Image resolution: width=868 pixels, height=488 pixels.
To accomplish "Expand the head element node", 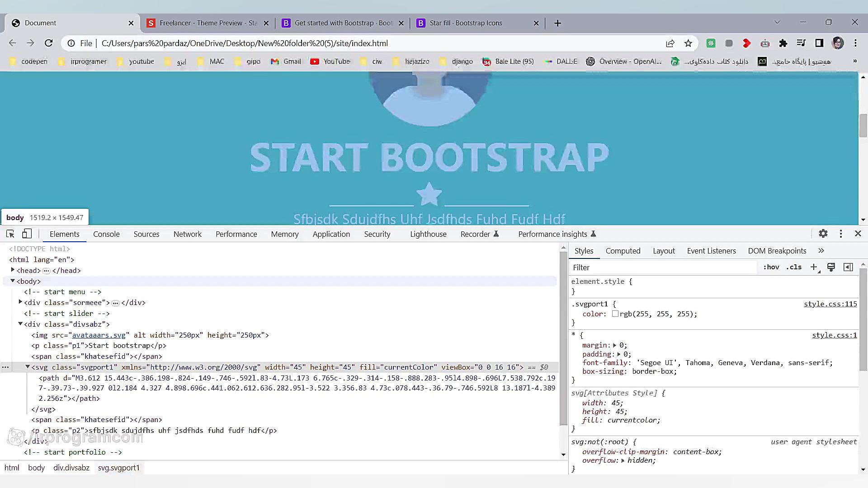I will [x=13, y=270].
